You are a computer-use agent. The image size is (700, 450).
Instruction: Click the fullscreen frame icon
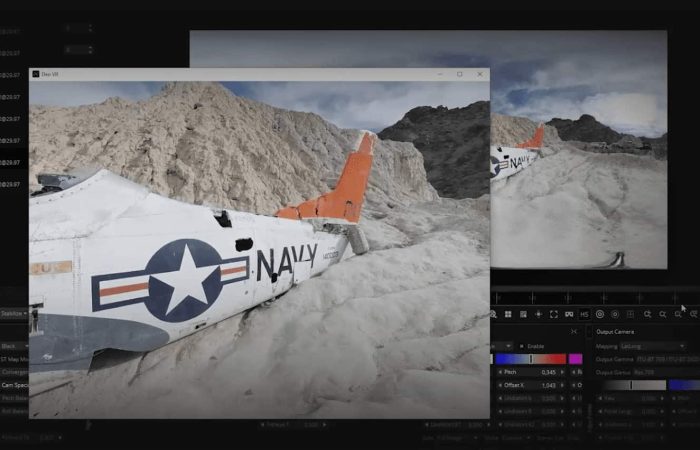[554, 314]
